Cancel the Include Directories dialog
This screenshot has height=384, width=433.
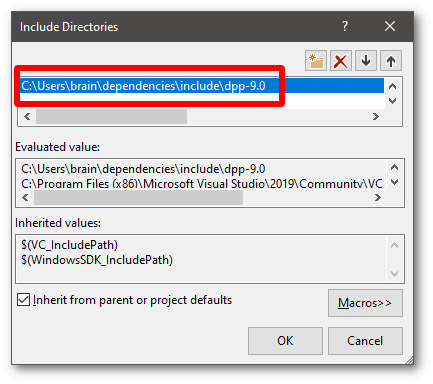pos(365,341)
